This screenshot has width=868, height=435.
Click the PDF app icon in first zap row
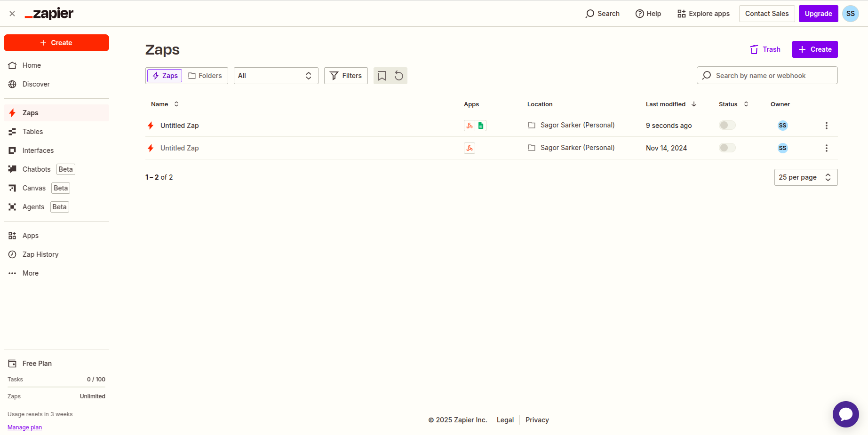click(x=470, y=126)
